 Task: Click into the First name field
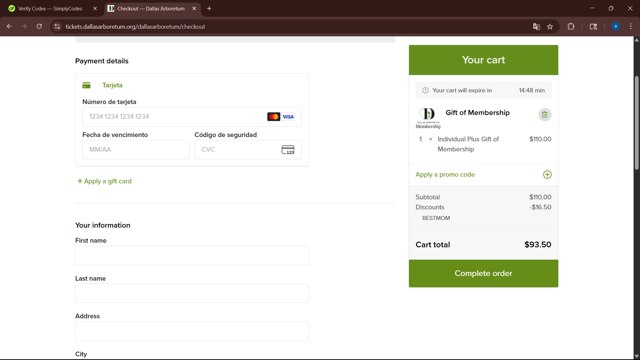pyautogui.click(x=192, y=256)
